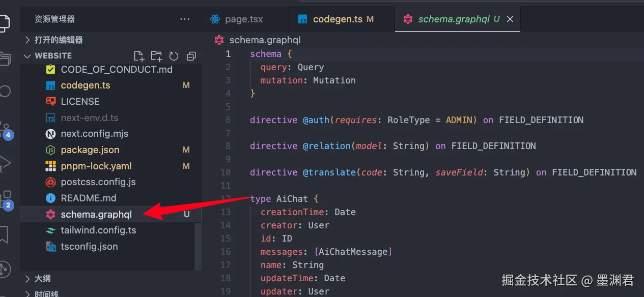
Task: Open codegen.ts from the file tree
Action: point(86,85)
